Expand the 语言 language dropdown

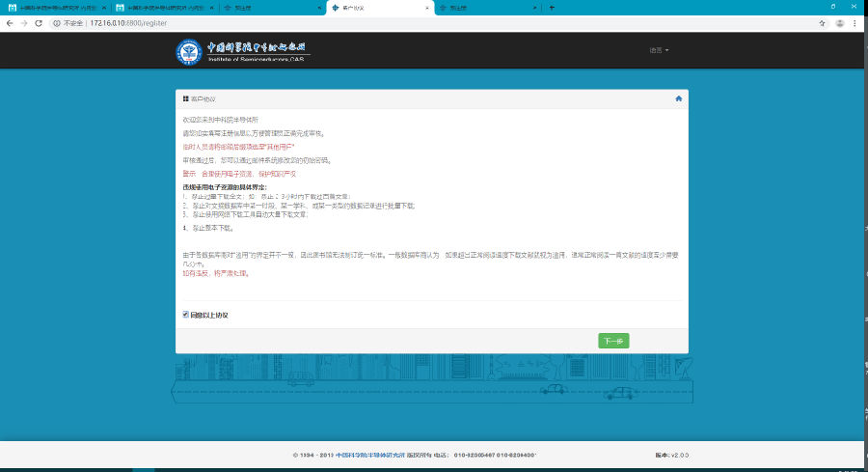pos(660,50)
